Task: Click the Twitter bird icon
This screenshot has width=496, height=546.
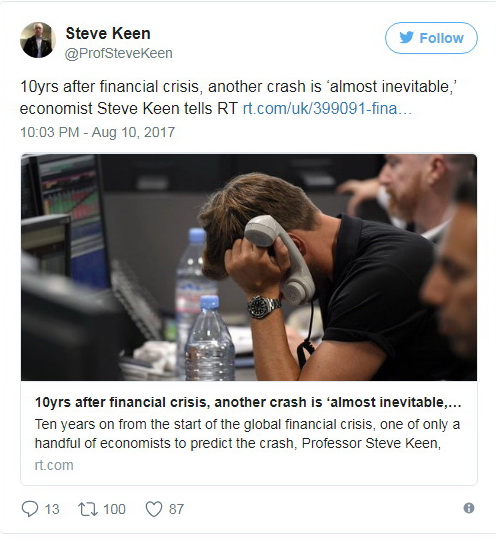Action: 406,37
